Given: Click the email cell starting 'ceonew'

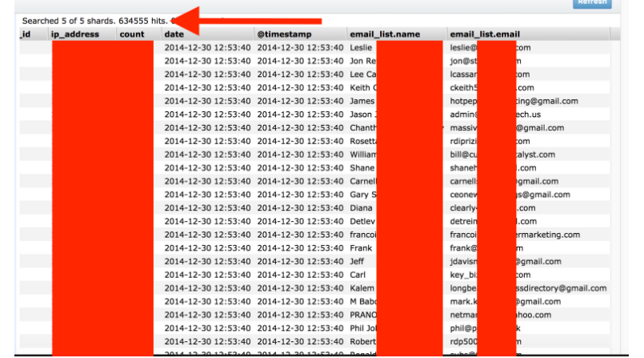Looking at the screenshot, I should point(510,195).
